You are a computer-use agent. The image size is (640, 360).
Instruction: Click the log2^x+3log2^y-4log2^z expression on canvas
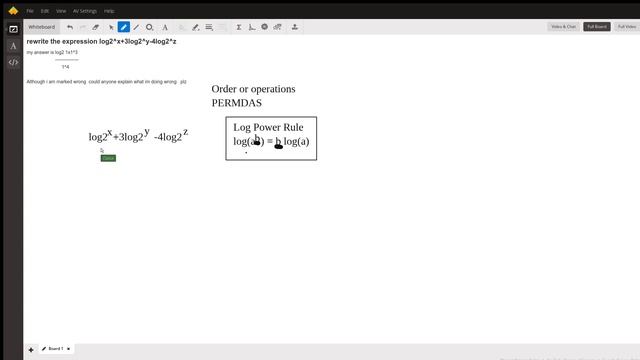point(138,135)
